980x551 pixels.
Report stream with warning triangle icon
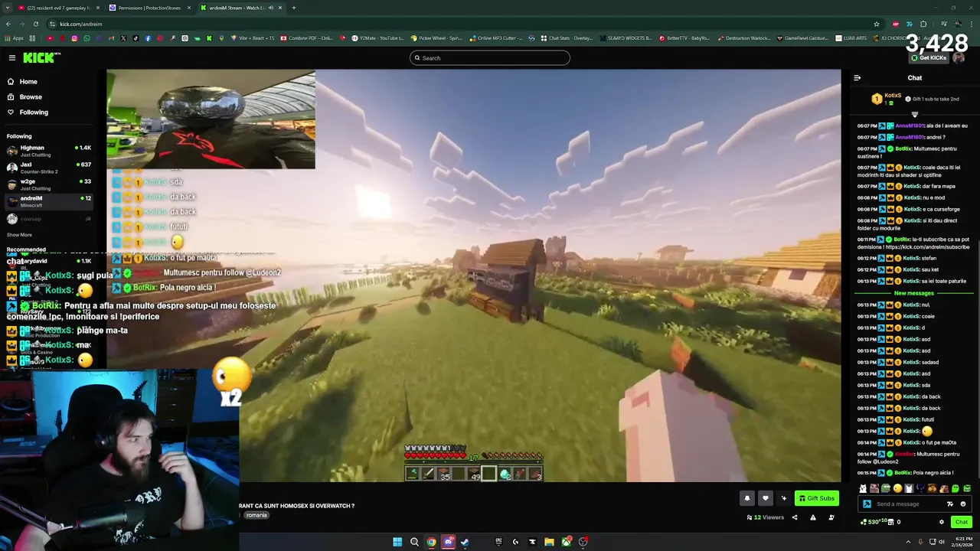tap(813, 517)
